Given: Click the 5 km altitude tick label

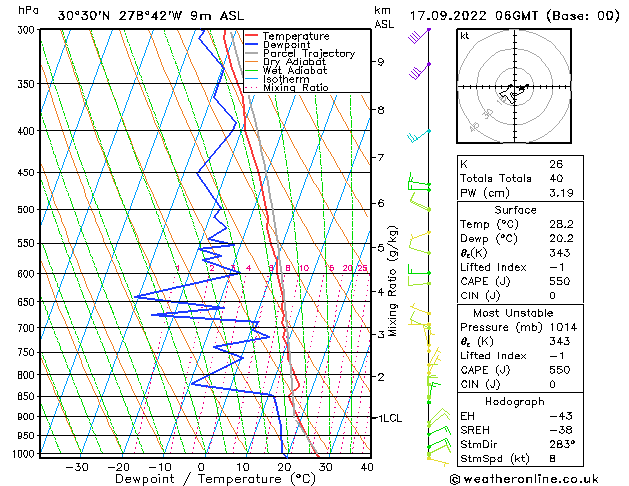Looking at the screenshot, I should pyautogui.click(x=380, y=248).
